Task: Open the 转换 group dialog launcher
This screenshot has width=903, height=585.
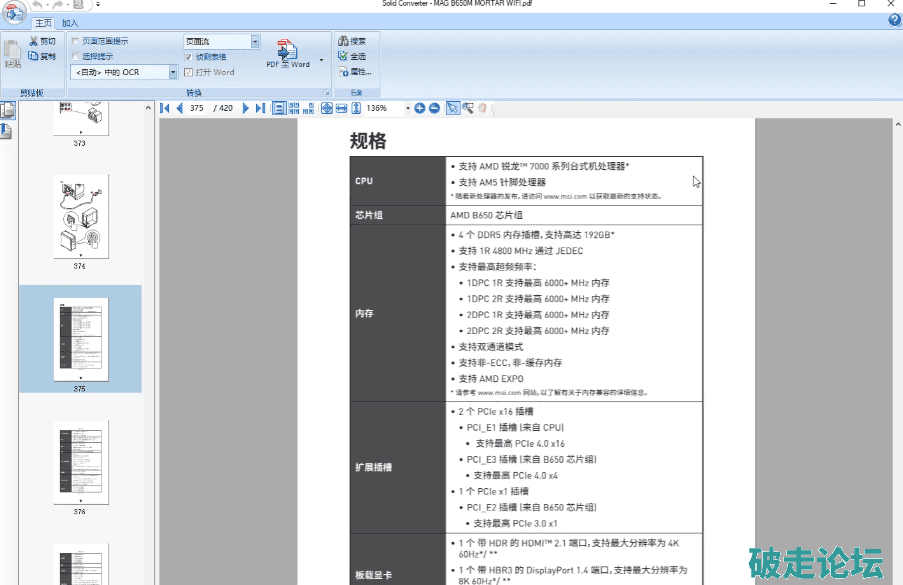Action: point(327,93)
